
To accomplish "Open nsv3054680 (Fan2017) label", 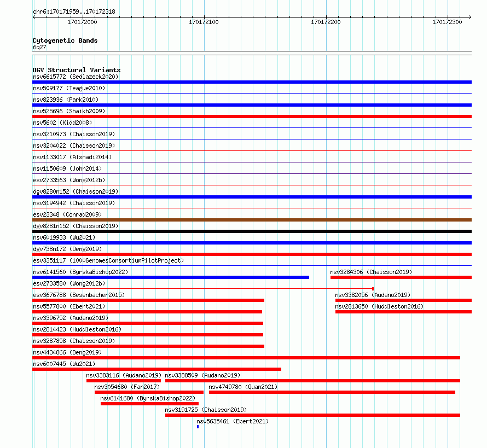I will pos(127,387).
